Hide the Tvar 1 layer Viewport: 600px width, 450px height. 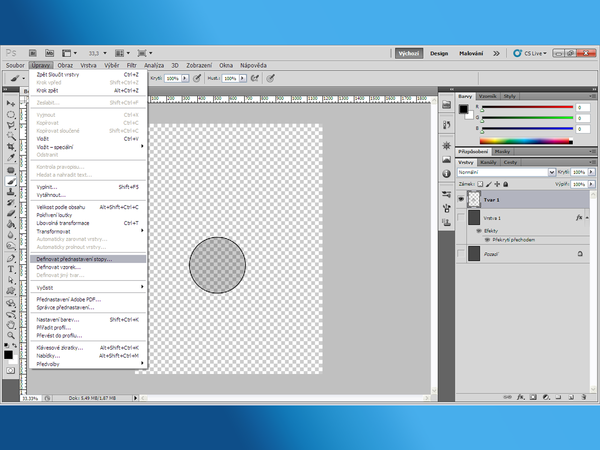click(x=461, y=199)
